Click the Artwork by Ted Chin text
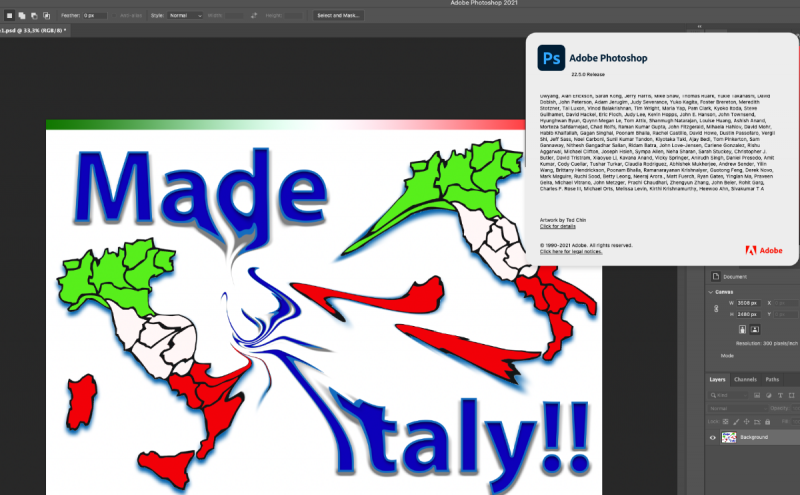The height and width of the screenshot is (495, 800). tap(563, 220)
